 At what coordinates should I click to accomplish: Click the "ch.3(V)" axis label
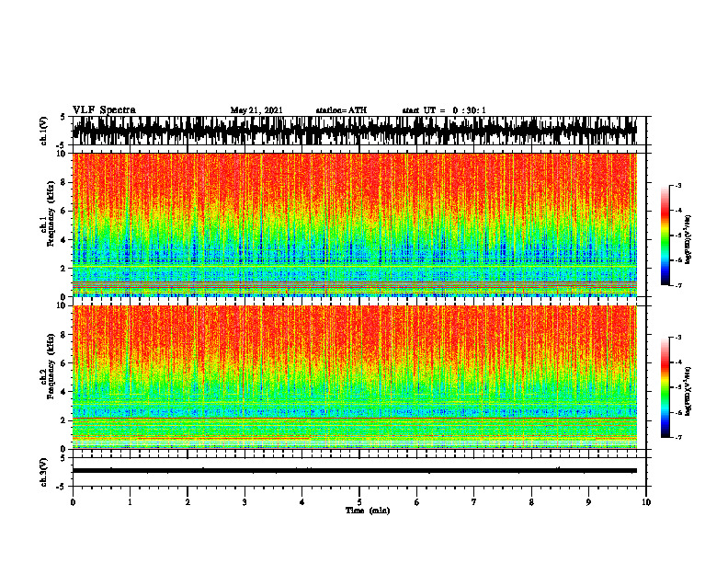(x=44, y=472)
